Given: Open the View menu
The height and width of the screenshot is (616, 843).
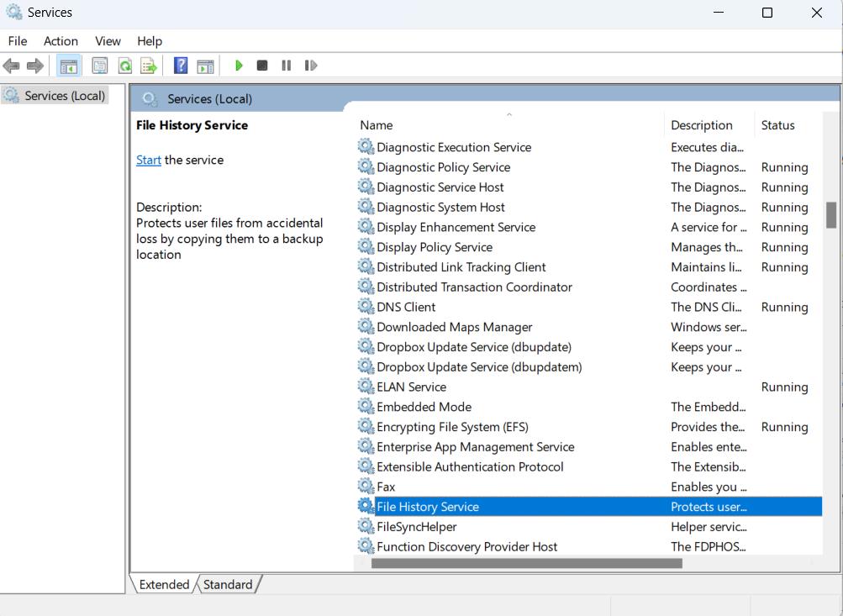Looking at the screenshot, I should pyautogui.click(x=108, y=41).
